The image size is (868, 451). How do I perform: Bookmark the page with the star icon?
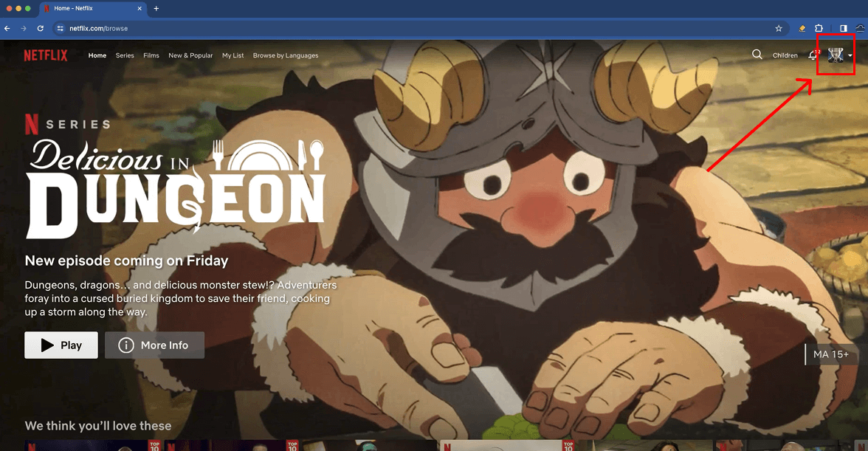(x=779, y=28)
